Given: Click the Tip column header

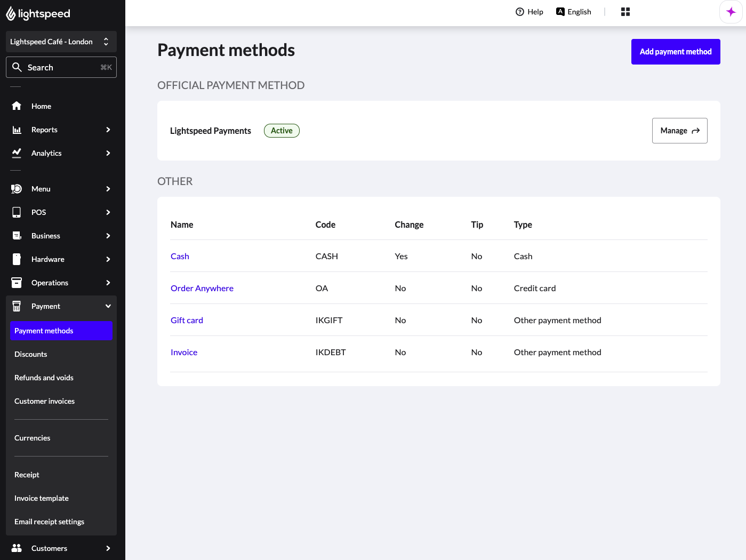Looking at the screenshot, I should [x=477, y=225].
